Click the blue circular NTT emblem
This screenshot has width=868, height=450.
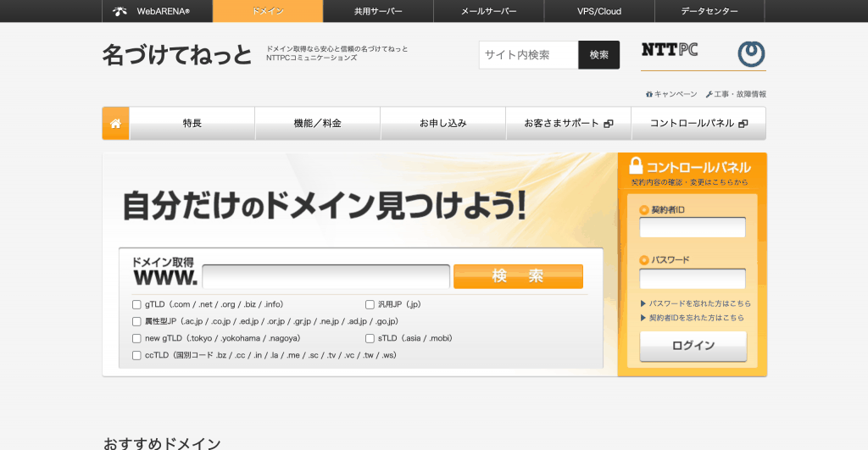tap(751, 53)
